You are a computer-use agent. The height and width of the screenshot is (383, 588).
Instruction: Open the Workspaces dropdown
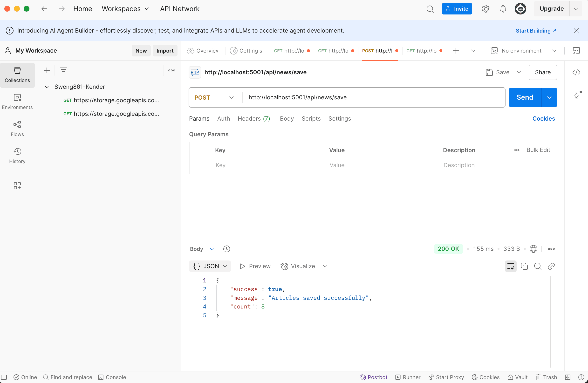tap(125, 9)
